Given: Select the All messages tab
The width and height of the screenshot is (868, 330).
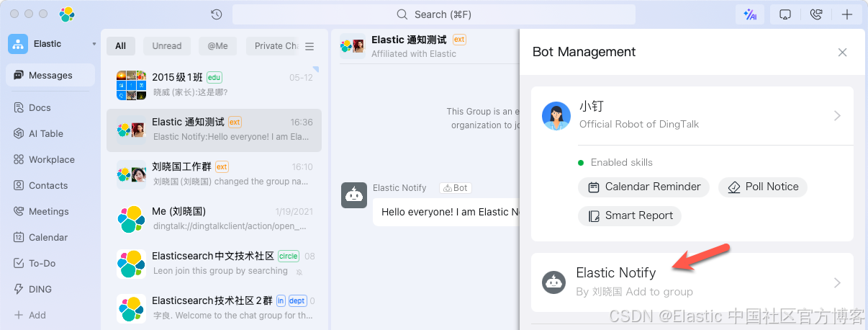Looking at the screenshot, I should pos(120,46).
